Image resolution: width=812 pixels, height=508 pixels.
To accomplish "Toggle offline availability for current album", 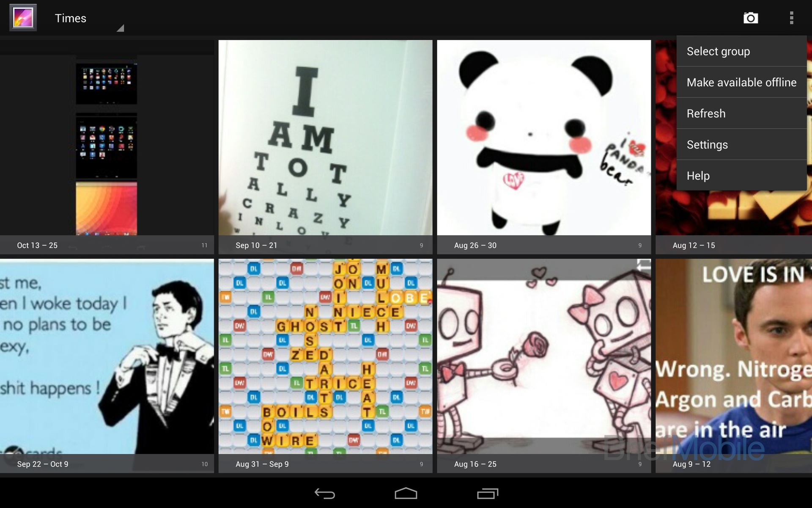I will tap(741, 82).
